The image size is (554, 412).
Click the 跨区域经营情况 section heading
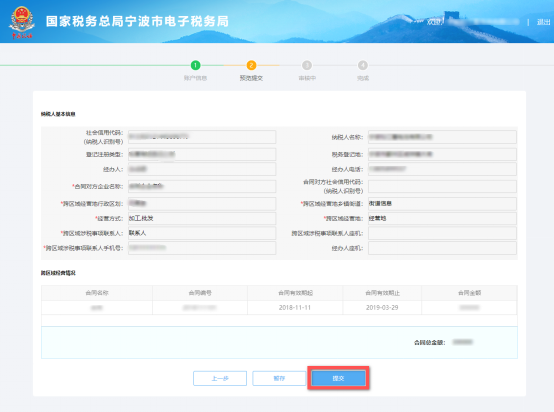[x=58, y=273]
